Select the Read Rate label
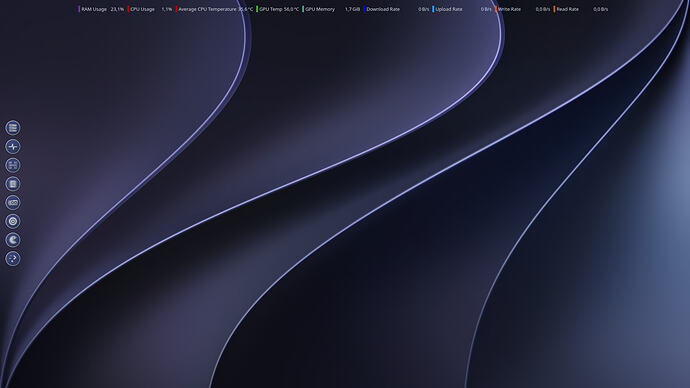This screenshot has width=690, height=388. point(567,9)
